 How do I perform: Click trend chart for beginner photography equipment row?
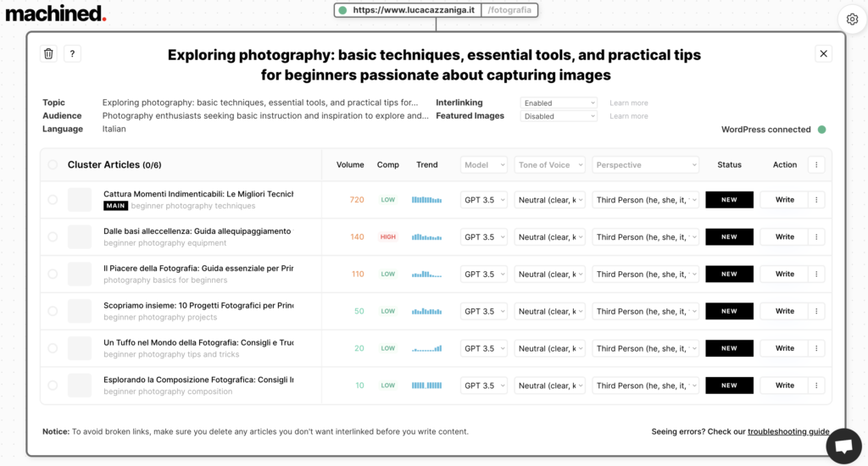pyautogui.click(x=427, y=237)
